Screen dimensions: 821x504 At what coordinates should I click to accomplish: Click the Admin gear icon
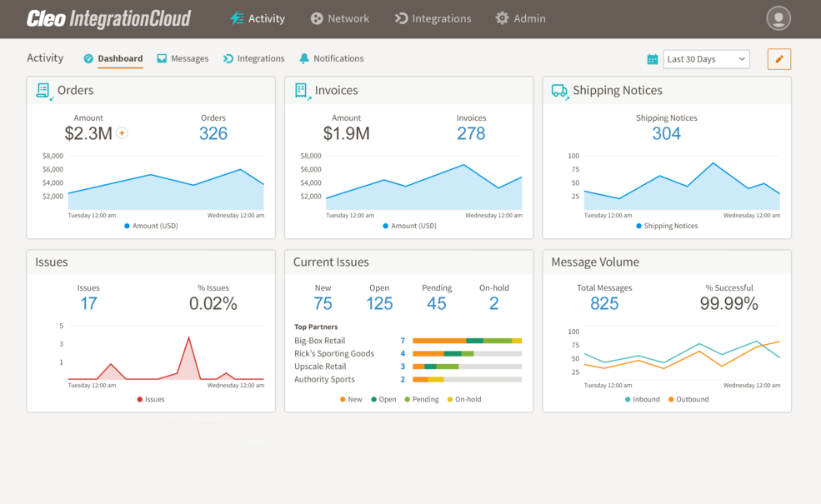(x=500, y=17)
